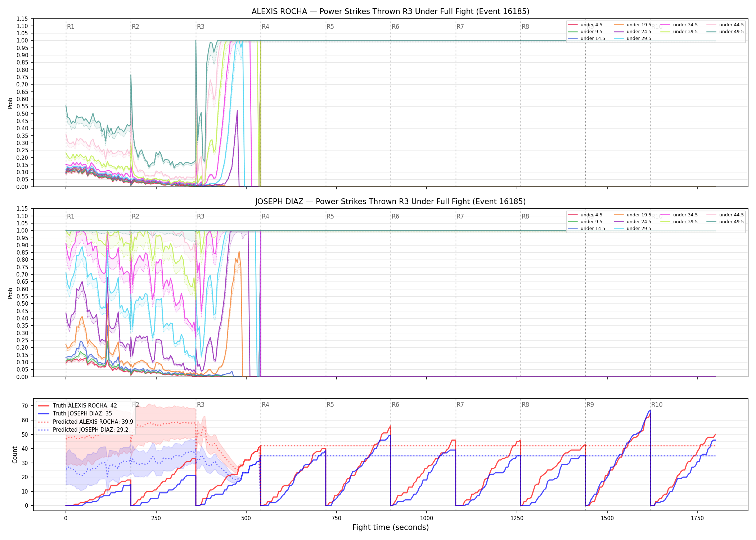Click x-axis tick label '750'

click(x=337, y=518)
